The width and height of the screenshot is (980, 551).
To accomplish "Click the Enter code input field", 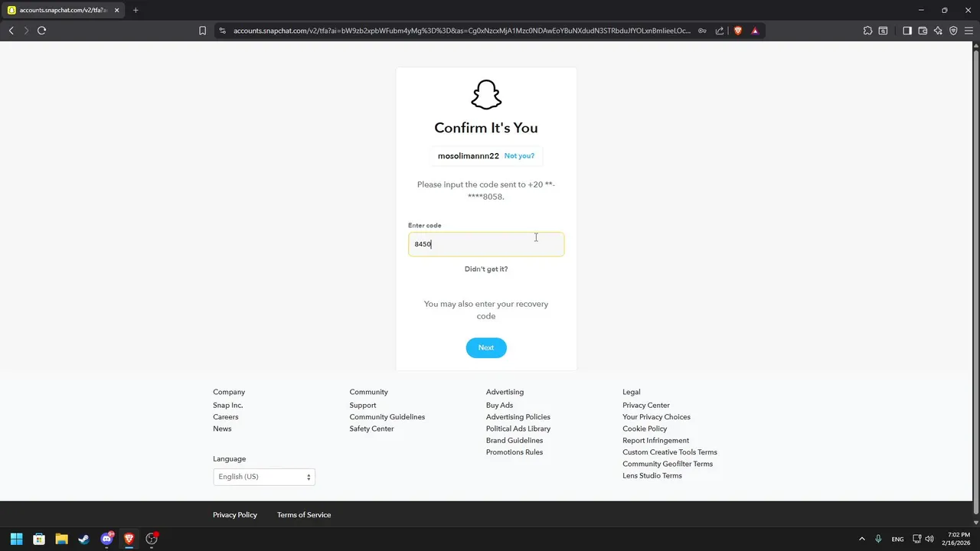I will [486, 244].
